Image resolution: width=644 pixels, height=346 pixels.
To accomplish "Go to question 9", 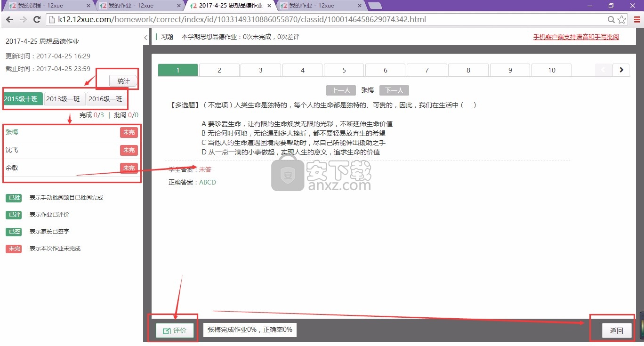I will tap(510, 70).
